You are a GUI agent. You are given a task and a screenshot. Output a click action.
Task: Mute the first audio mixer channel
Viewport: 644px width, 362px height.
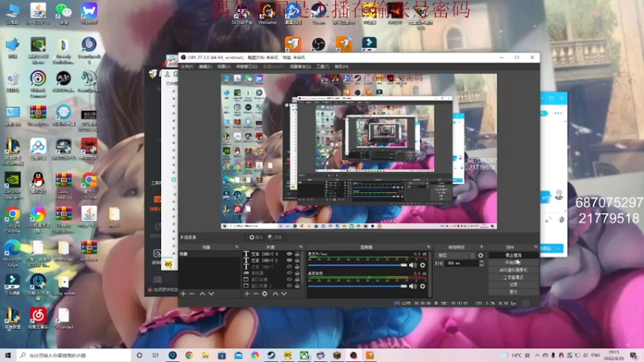[x=413, y=265]
